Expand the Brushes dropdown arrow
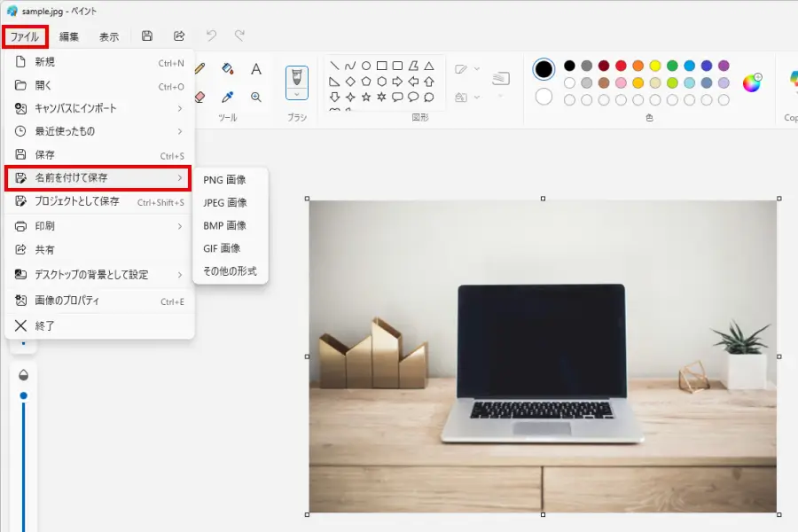This screenshot has height=532, width=798. pos(297,93)
